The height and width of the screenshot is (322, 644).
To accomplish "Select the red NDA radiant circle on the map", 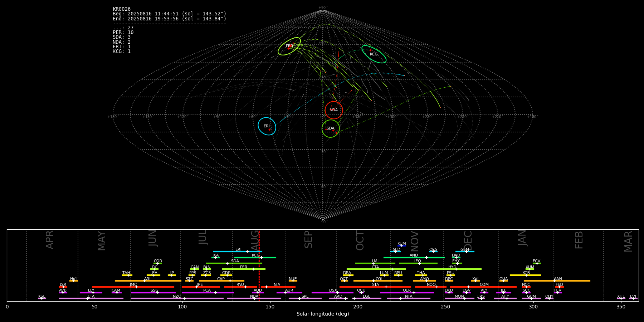I will coord(334,110).
